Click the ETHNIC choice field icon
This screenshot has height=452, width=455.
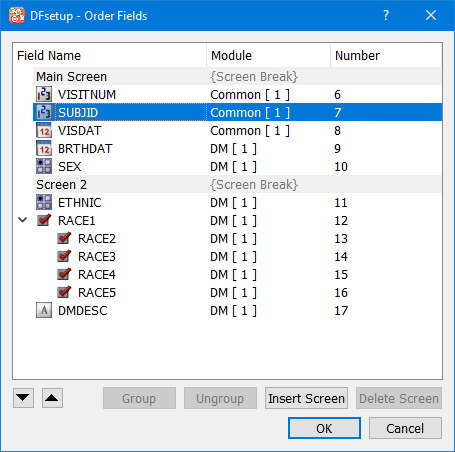point(44,202)
